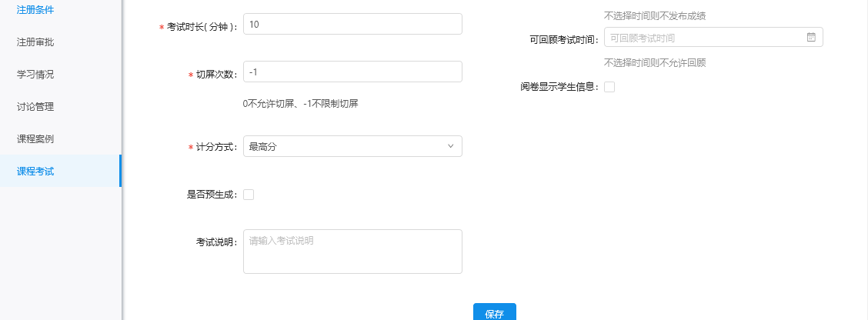Click the 阅卷显示学生信息 label text
The width and height of the screenshot is (868, 320).
558,87
